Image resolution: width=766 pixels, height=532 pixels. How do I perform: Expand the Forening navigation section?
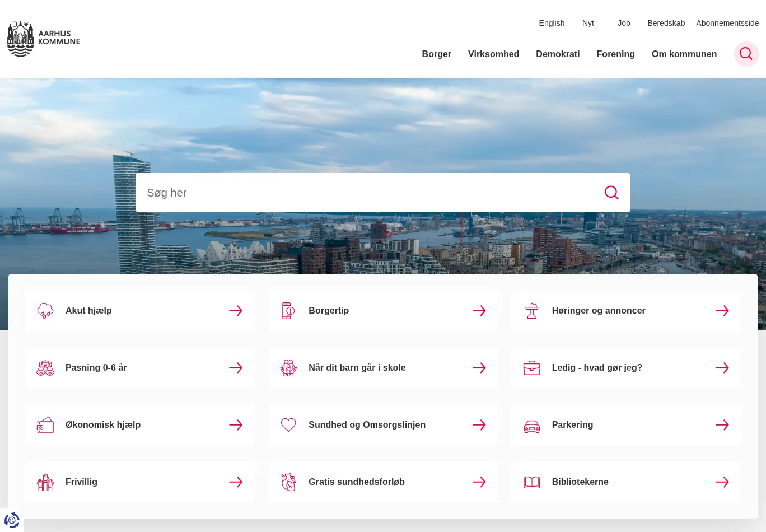click(615, 54)
